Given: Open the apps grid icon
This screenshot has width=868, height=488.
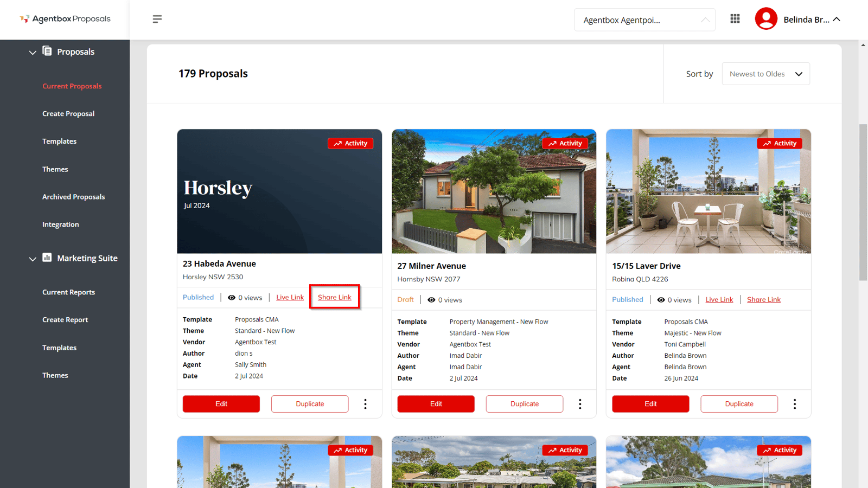Looking at the screenshot, I should (x=735, y=19).
